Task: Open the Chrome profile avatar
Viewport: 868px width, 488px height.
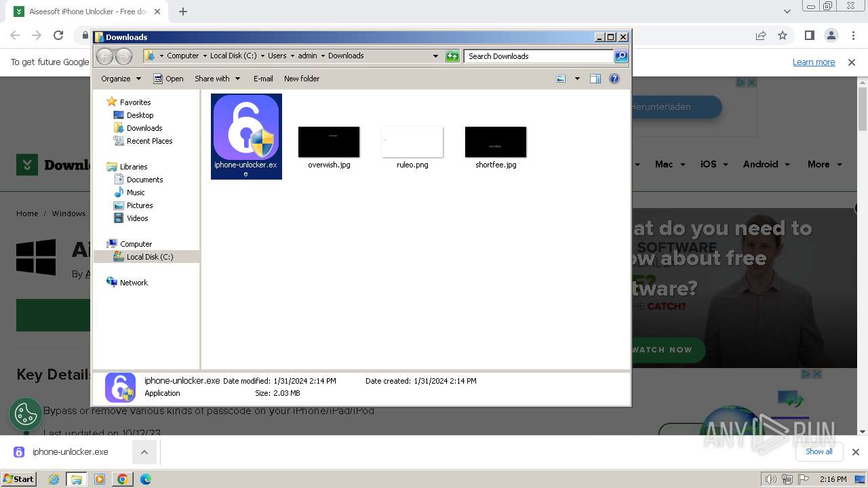Action: [x=831, y=35]
